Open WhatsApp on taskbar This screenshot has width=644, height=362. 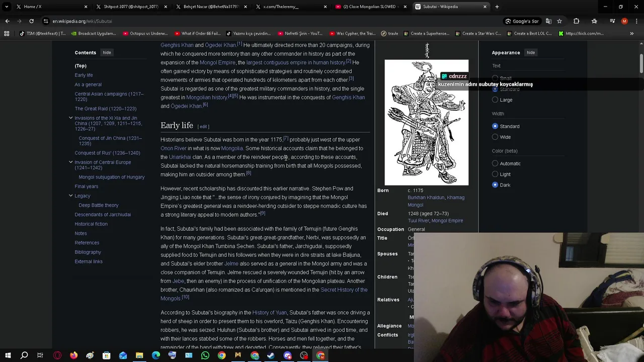tap(205, 355)
